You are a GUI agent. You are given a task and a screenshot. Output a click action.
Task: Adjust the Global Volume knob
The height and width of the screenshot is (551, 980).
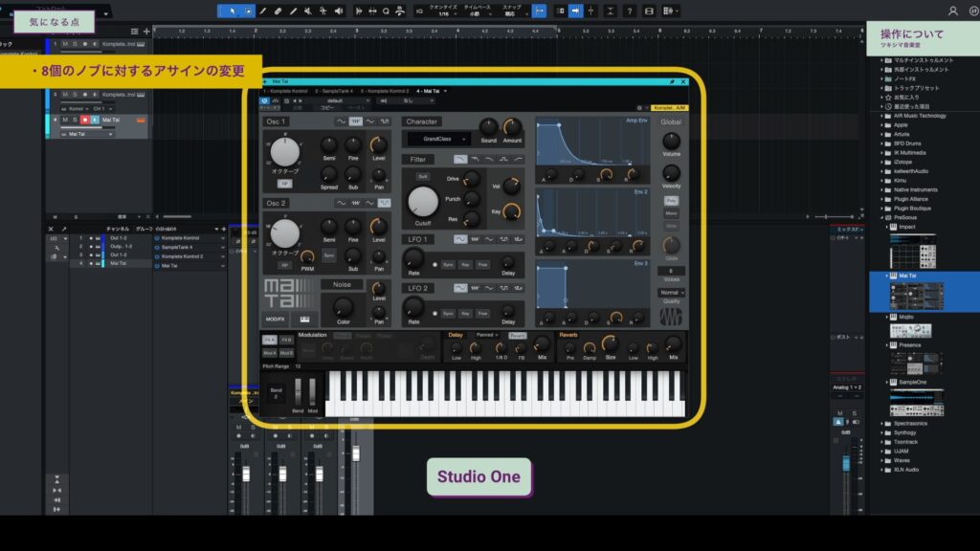(x=671, y=141)
